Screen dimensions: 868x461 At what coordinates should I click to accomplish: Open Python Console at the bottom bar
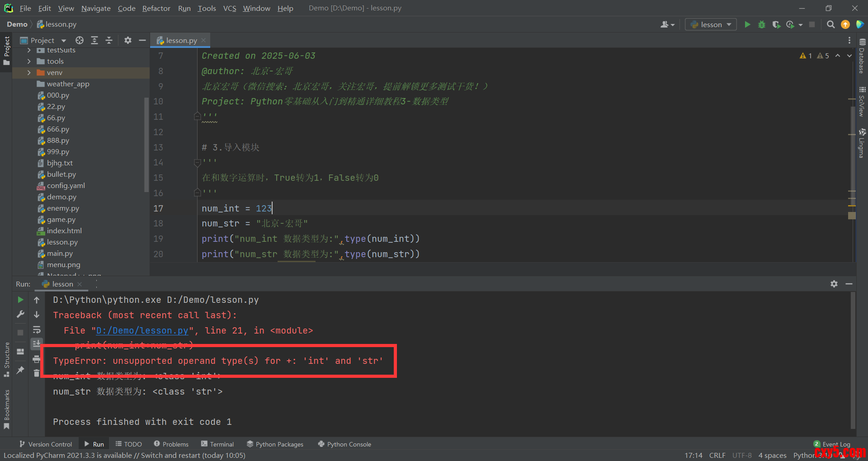tap(344, 444)
